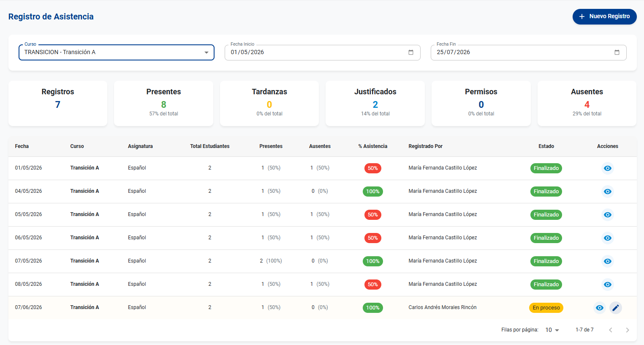This screenshot has width=644, height=345.
Task: Click the eye icon for 07/05/2026 row
Action: [x=607, y=261]
